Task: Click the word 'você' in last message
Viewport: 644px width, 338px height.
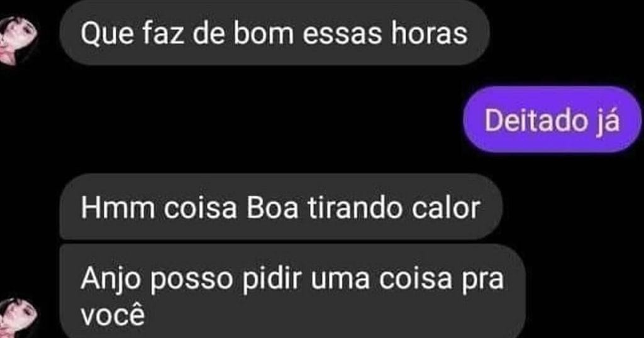Action: click(113, 315)
